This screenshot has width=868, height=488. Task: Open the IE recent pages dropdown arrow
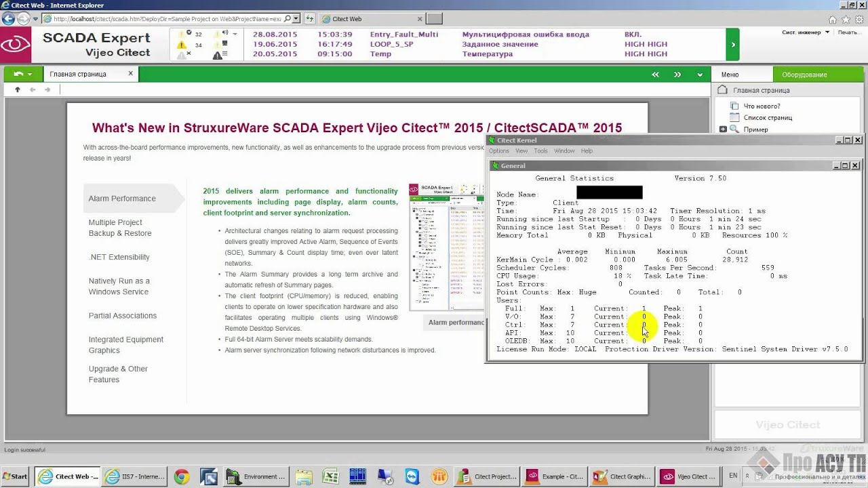(x=35, y=19)
